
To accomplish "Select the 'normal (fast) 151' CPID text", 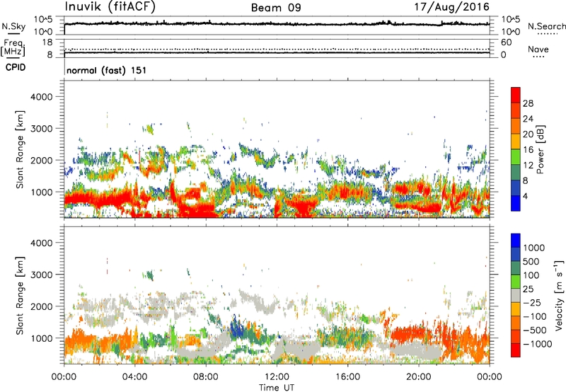I will [107, 70].
